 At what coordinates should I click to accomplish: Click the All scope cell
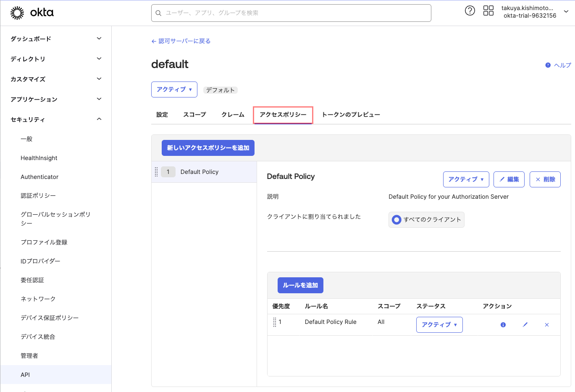click(x=381, y=322)
